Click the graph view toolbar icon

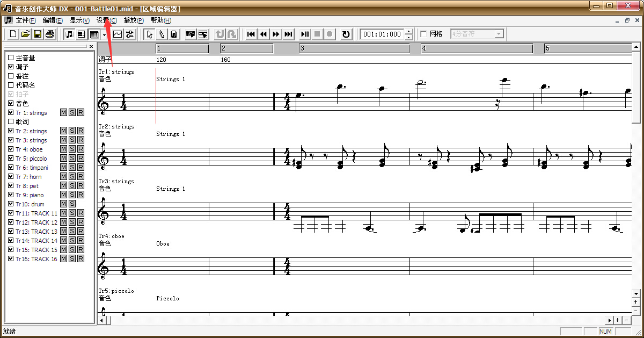pos(118,34)
